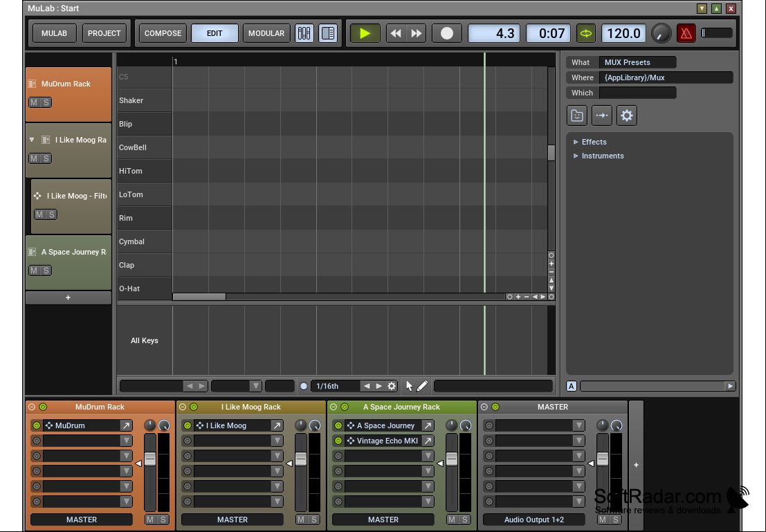Select the pointer arrow tool

410,386
